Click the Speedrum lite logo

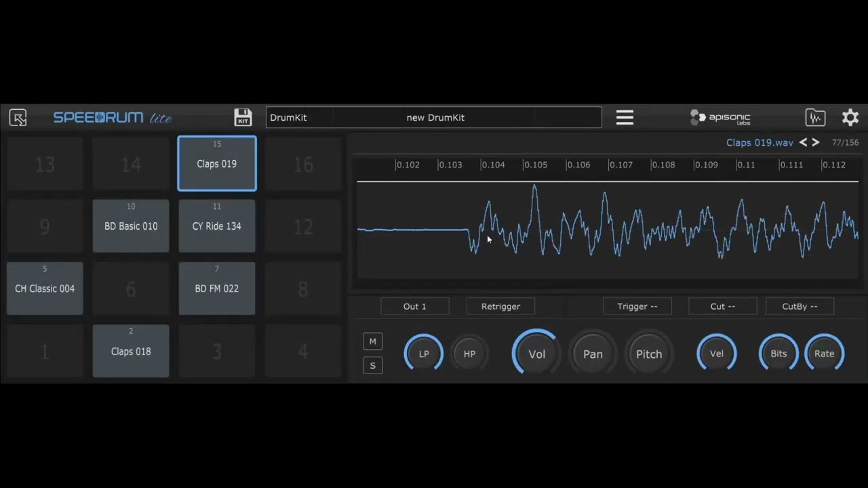[113, 117]
